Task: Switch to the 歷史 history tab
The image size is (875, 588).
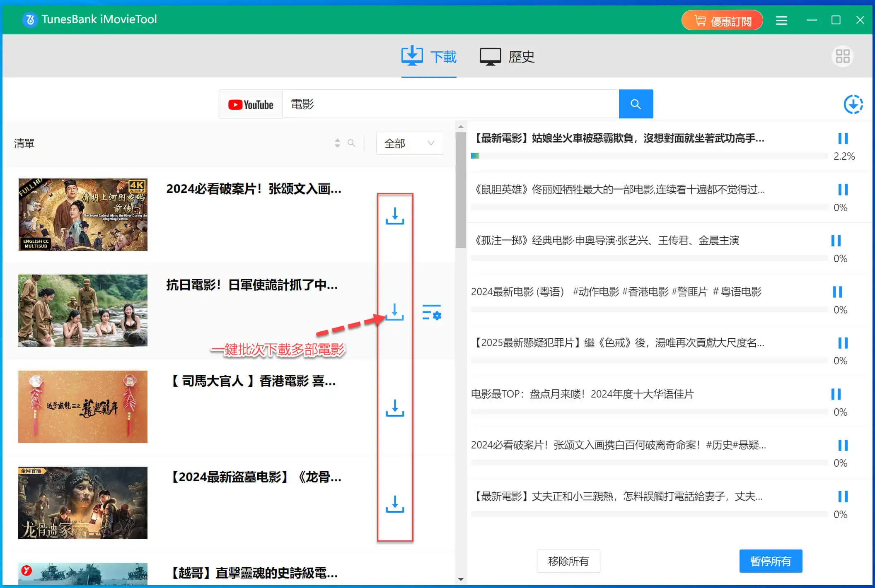Action: (507, 57)
